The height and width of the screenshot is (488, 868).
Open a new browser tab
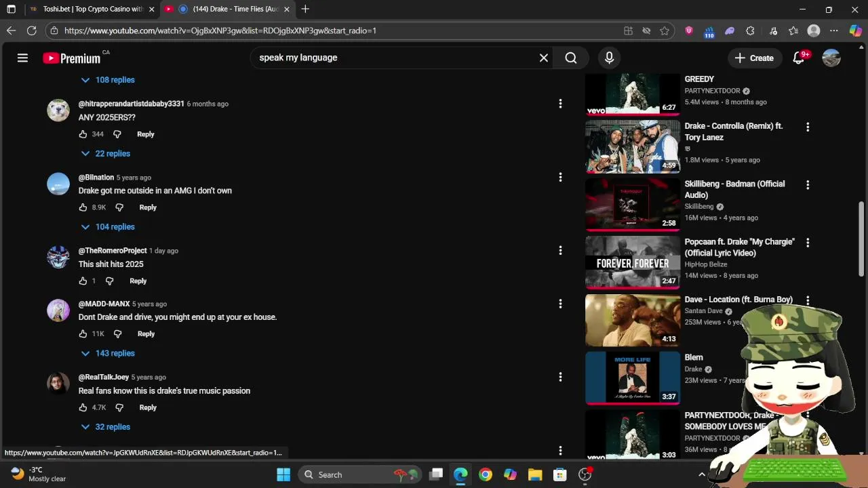[305, 9]
